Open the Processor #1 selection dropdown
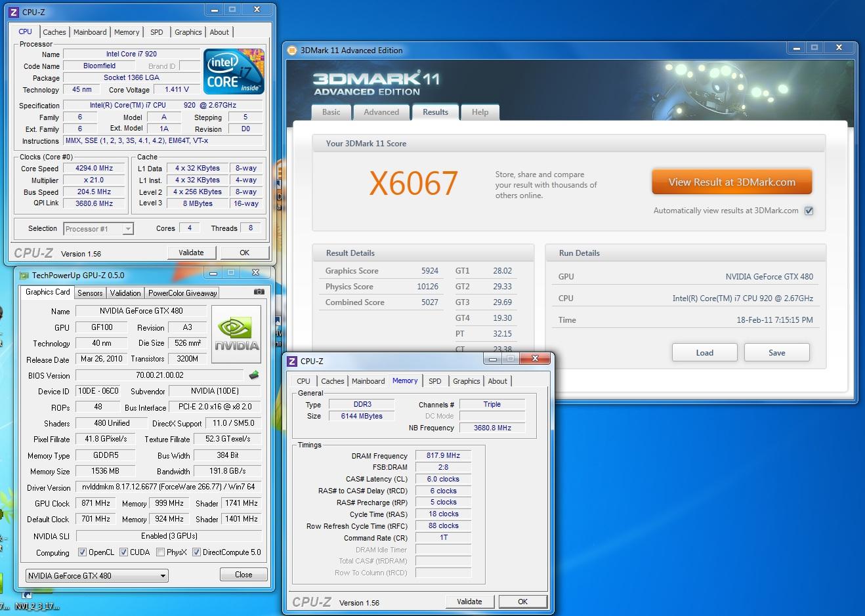This screenshot has height=616, width=865. pos(98,228)
